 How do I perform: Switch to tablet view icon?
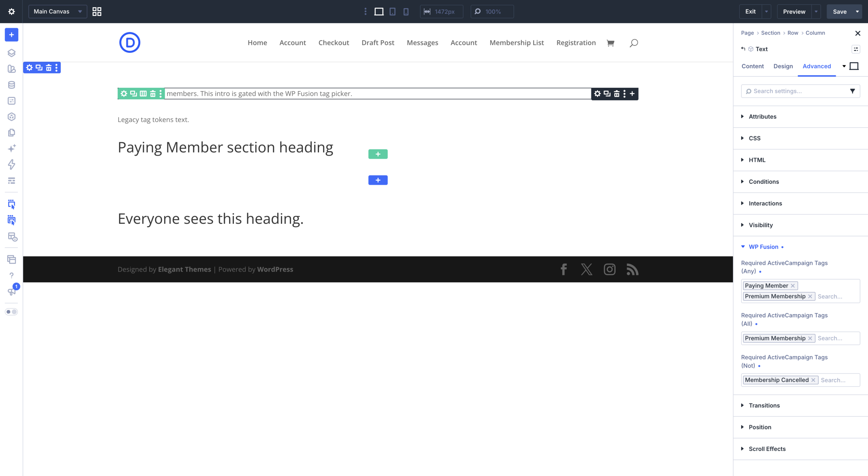coord(392,12)
